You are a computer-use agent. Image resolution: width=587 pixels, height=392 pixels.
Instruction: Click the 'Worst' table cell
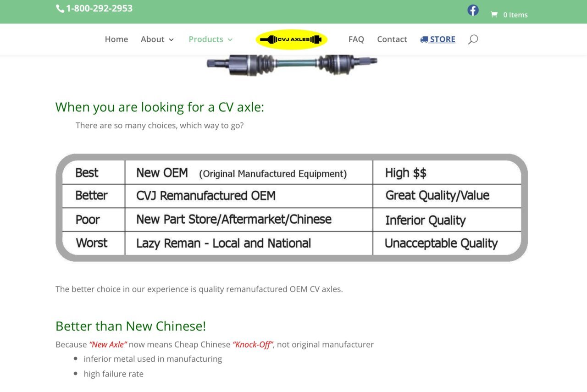[x=94, y=243]
